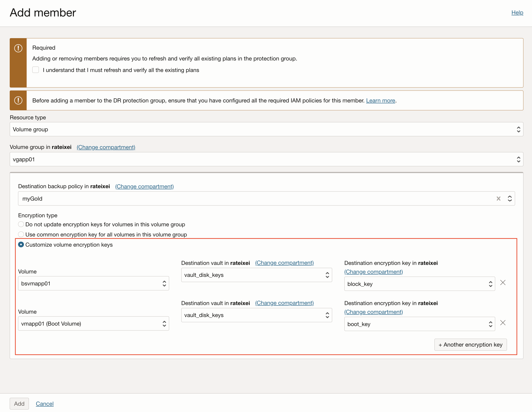Clear the myGold backup policy selection
The width and height of the screenshot is (532, 412).
point(498,199)
